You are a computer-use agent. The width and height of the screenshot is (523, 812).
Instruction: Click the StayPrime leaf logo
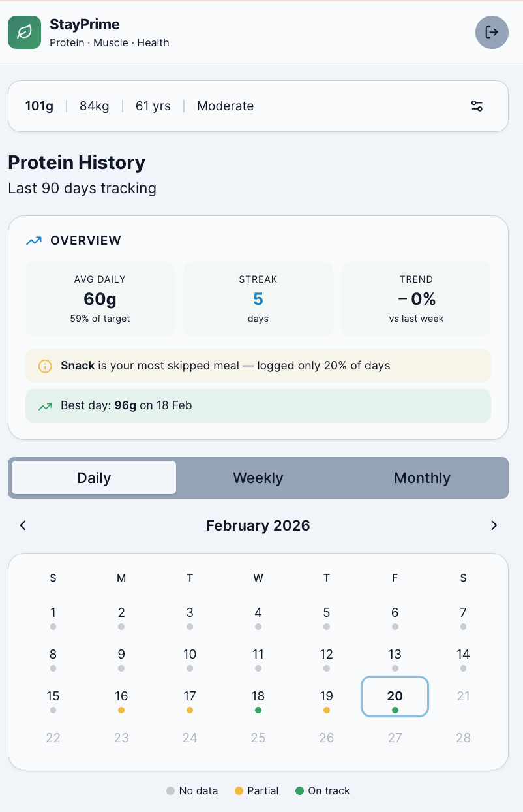(25, 32)
